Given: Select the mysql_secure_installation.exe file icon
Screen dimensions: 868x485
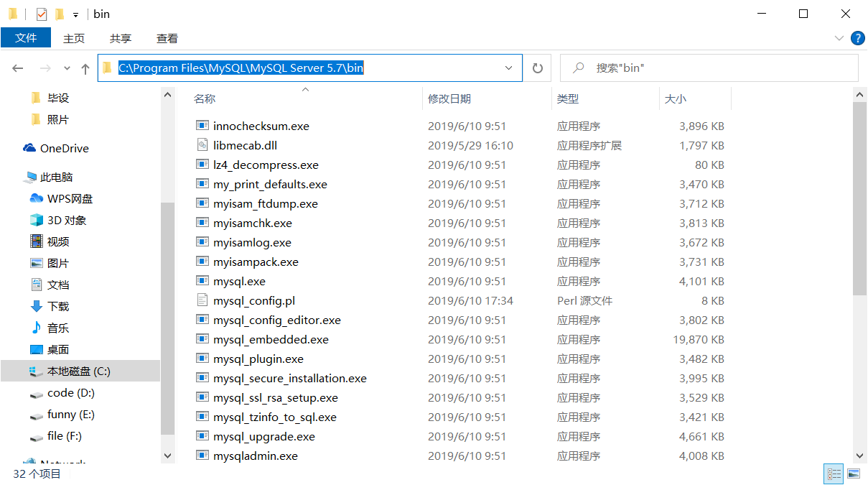Looking at the screenshot, I should (x=202, y=377).
